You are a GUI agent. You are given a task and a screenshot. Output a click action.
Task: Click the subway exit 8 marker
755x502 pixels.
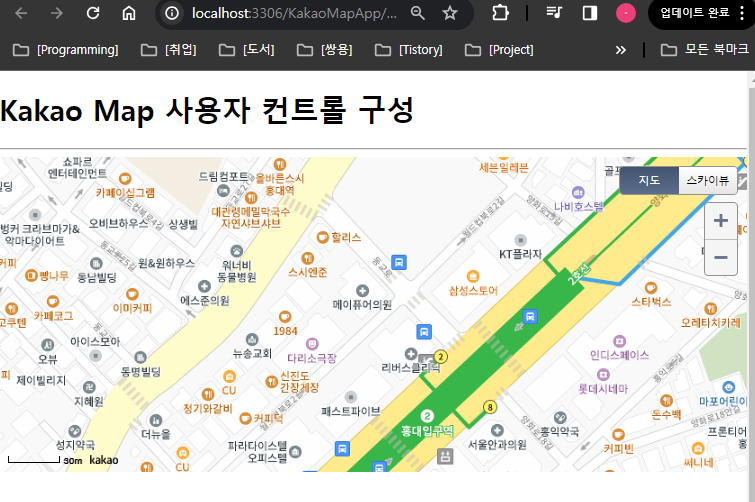490,407
